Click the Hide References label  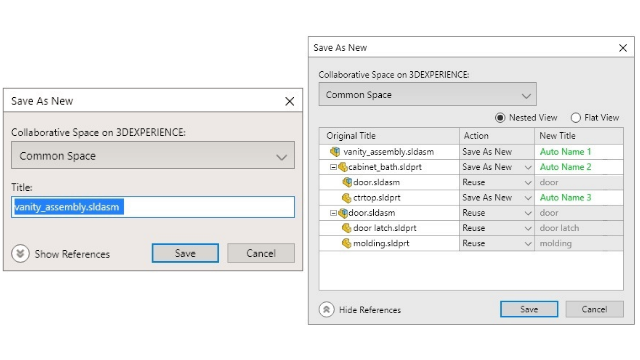(370, 310)
